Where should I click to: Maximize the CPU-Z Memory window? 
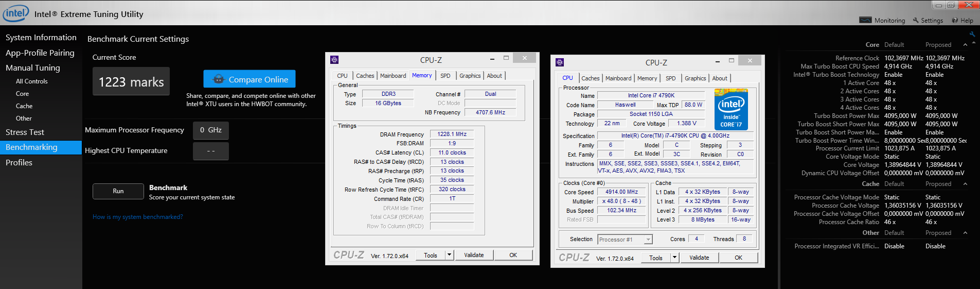tap(506, 58)
